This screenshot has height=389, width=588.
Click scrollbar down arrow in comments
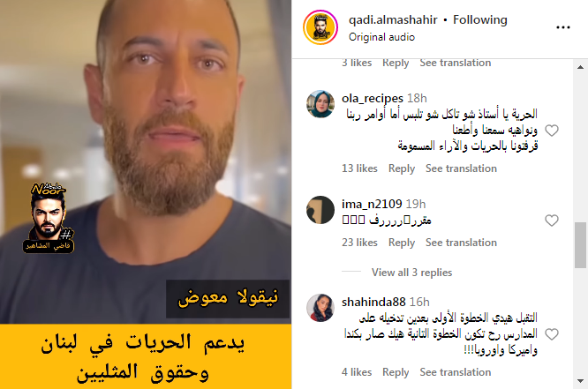click(581, 381)
